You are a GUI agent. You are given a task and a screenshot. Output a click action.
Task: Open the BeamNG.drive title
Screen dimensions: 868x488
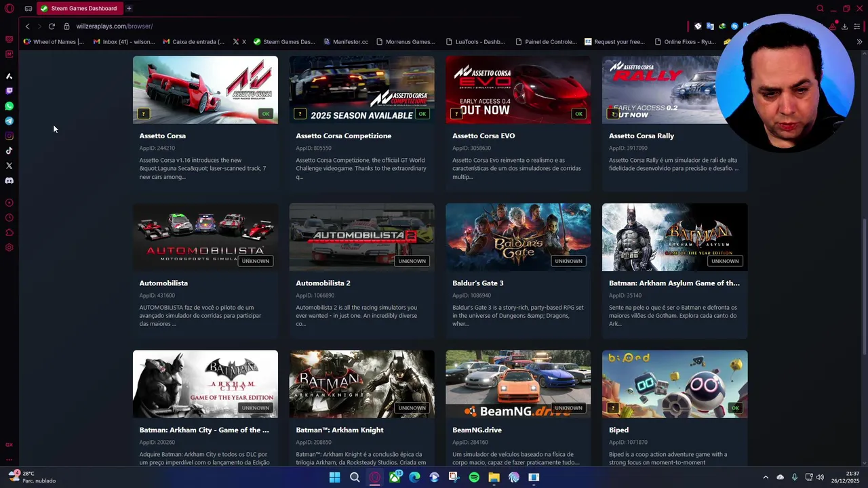tap(477, 430)
